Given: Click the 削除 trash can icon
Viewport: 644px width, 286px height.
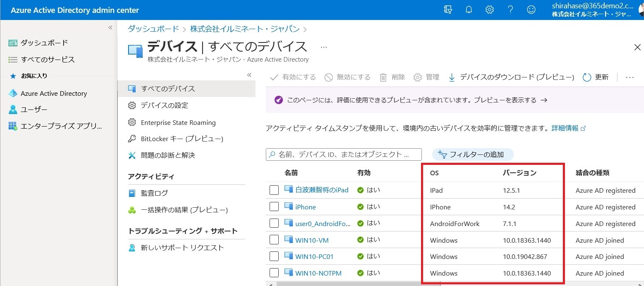Looking at the screenshot, I should click(x=383, y=77).
